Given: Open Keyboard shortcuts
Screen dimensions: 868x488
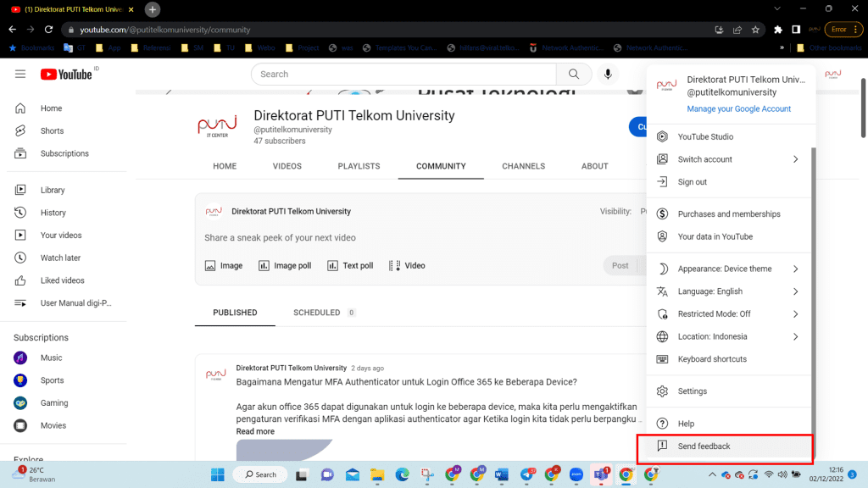Looking at the screenshot, I should pyautogui.click(x=728, y=359).
